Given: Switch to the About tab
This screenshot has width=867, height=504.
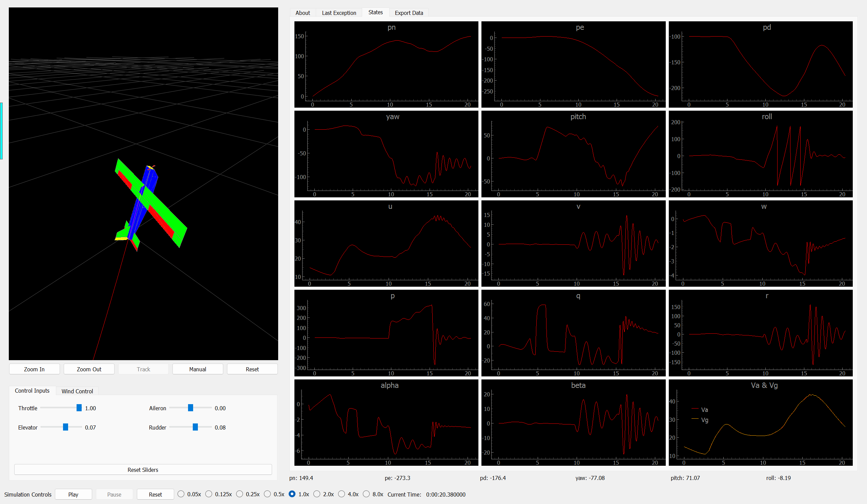Looking at the screenshot, I should [303, 13].
